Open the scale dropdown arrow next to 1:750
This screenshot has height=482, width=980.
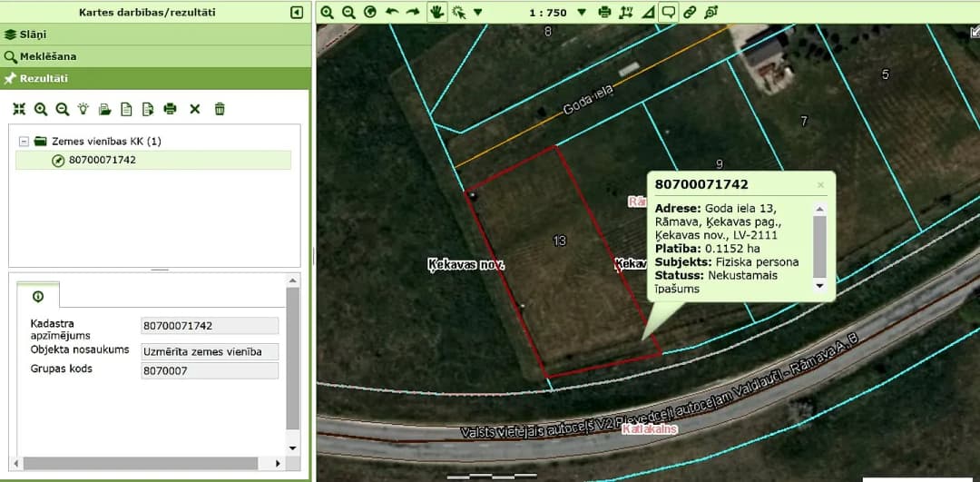pyautogui.click(x=582, y=12)
